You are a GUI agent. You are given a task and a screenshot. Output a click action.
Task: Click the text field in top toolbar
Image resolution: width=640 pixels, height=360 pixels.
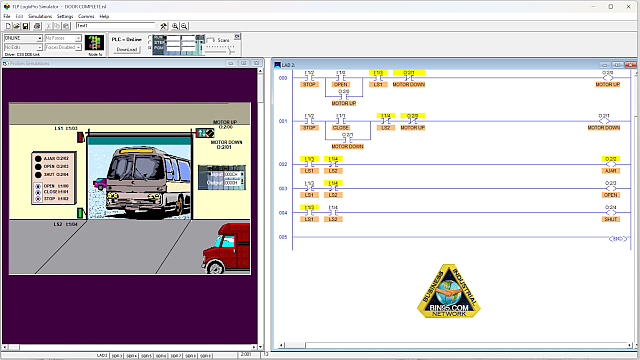coord(116,26)
